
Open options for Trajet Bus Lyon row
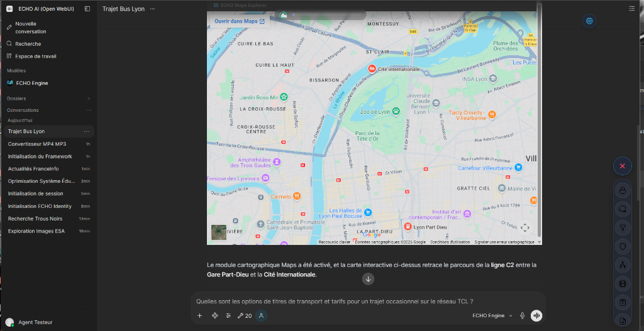pyautogui.click(x=86, y=131)
